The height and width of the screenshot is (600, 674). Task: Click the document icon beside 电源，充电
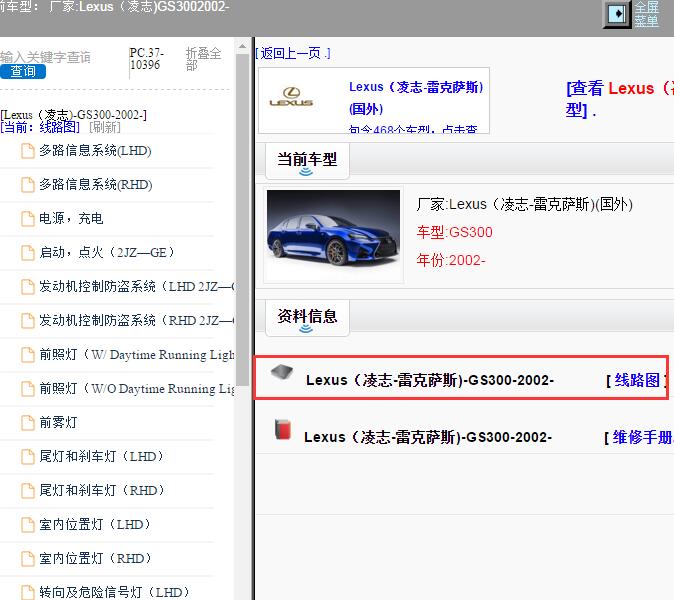click(28, 219)
